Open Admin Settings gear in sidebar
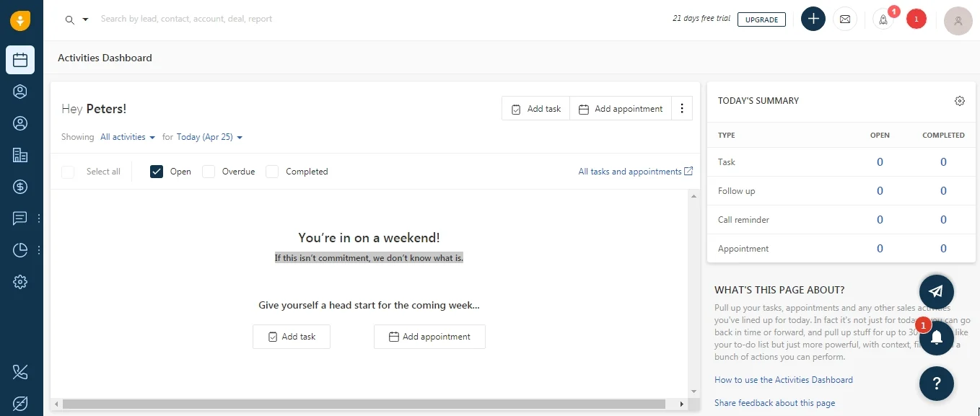Screen dimensions: 980x416 (20, 282)
